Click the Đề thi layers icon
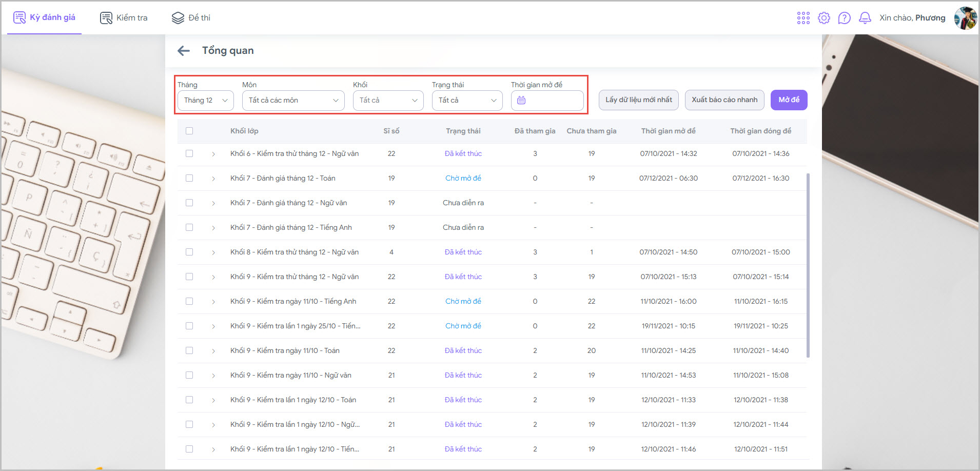The width and height of the screenshot is (980, 471). pyautogui.click(x=178, y=18)
